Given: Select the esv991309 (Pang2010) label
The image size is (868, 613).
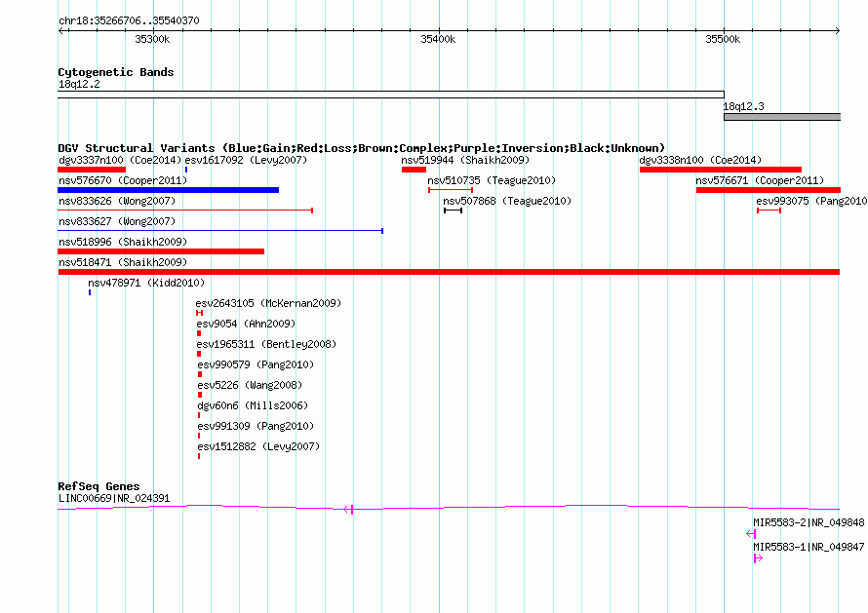Looking at the screenshot, I should click(256, 426).
